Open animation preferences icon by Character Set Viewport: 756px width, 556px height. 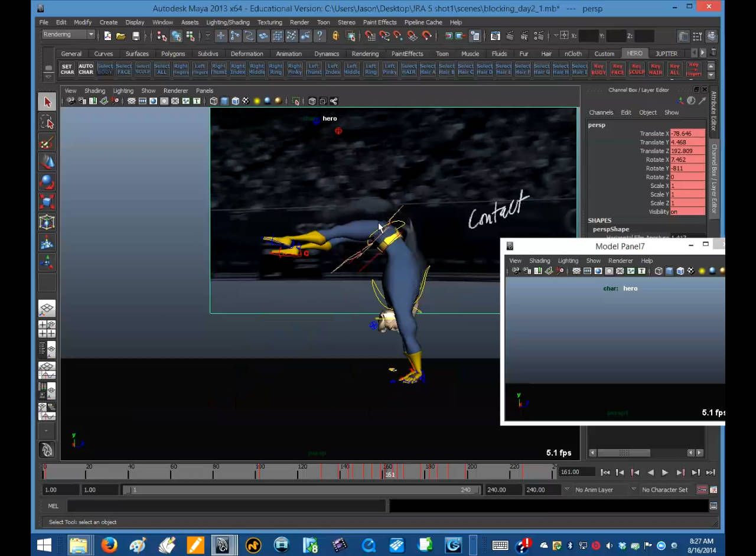click(x=713, y=490)
